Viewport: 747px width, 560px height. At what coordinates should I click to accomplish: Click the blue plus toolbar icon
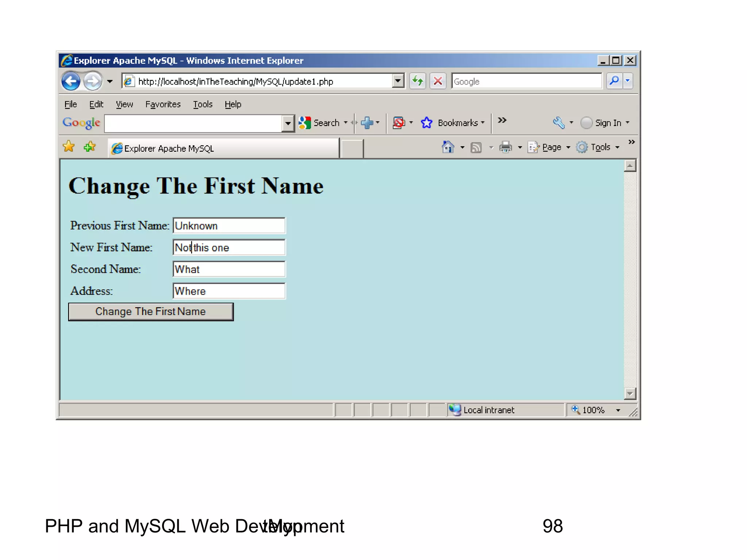click(x=367, y=123)
